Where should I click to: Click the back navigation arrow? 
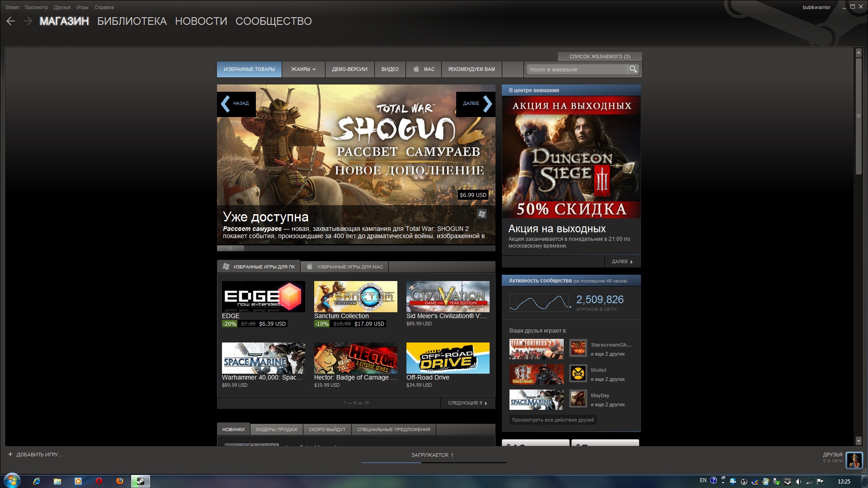tap(11, 21)
